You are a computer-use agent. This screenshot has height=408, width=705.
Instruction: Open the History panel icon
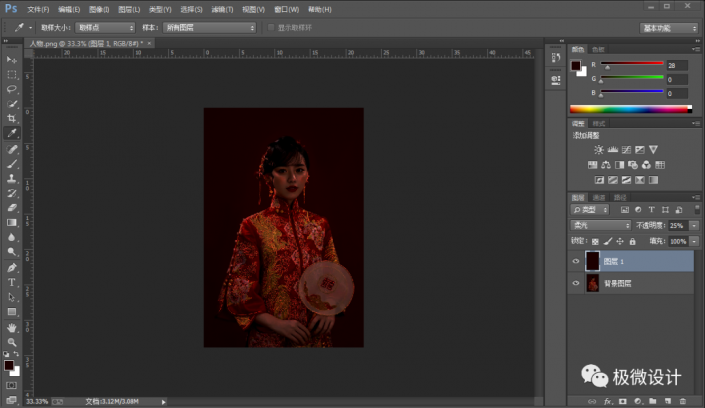click(x=556, y=58)
